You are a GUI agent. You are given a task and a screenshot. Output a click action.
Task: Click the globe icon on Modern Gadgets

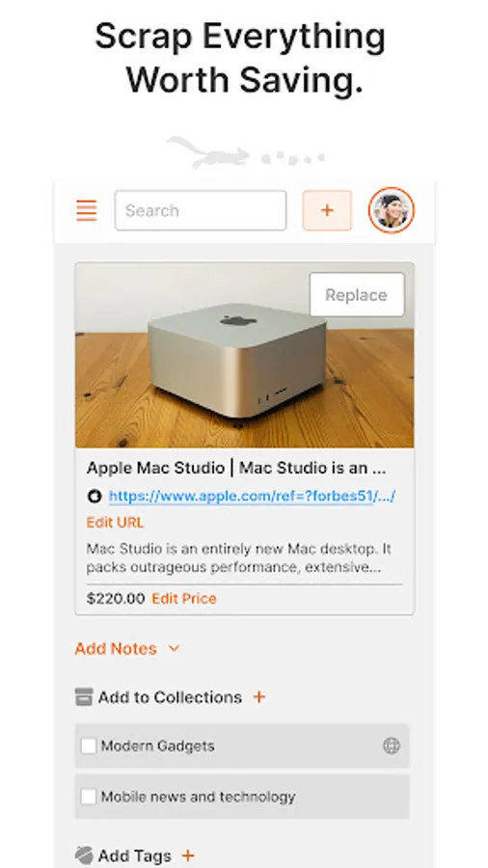pos(392,746)
